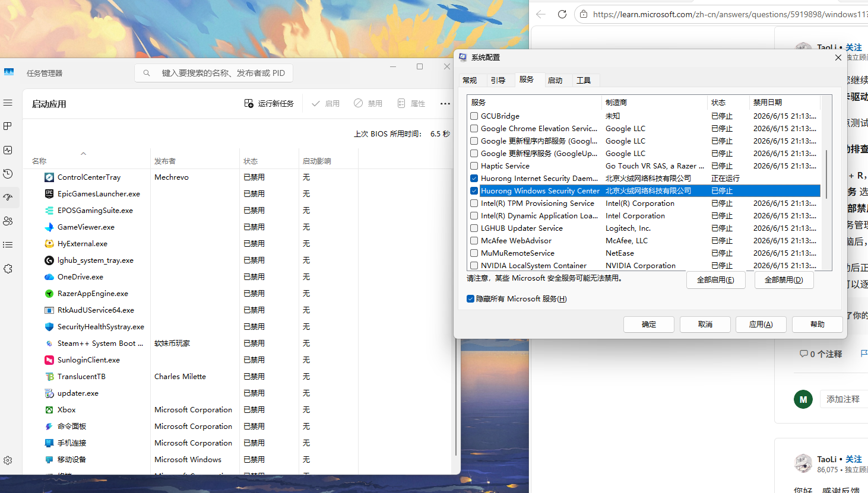Click the EpicGamesLauncher.exe icon

pos(49,194)
